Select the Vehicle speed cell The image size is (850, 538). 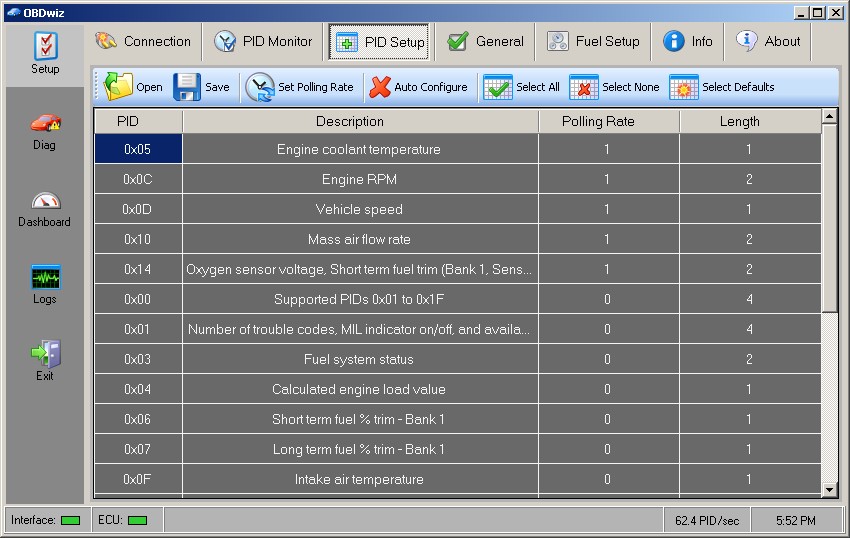point(360,209)
